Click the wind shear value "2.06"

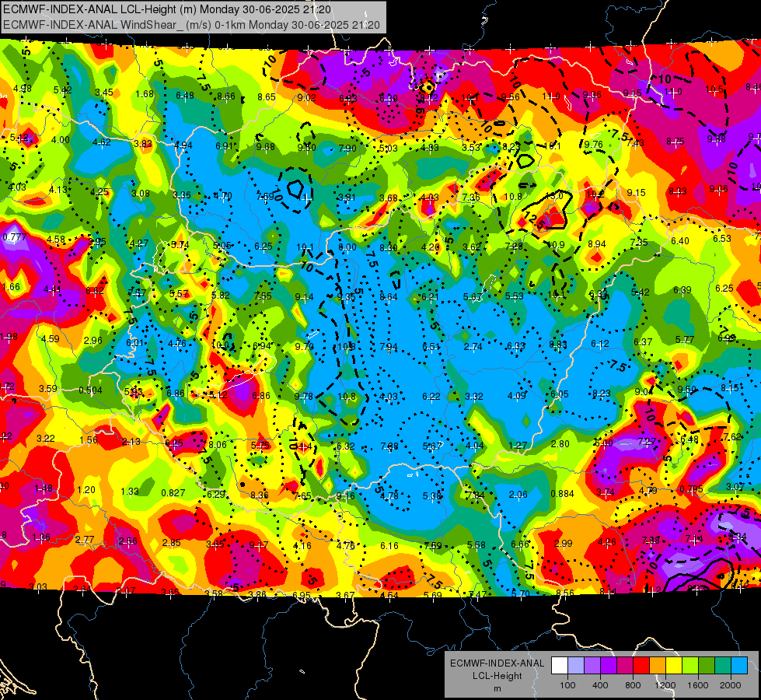(x=518, y=495)
